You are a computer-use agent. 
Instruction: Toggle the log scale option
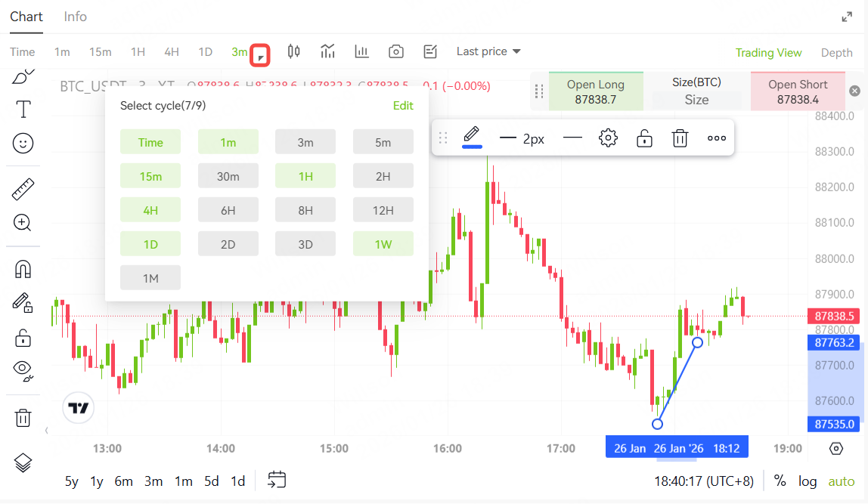pos(808,481)
